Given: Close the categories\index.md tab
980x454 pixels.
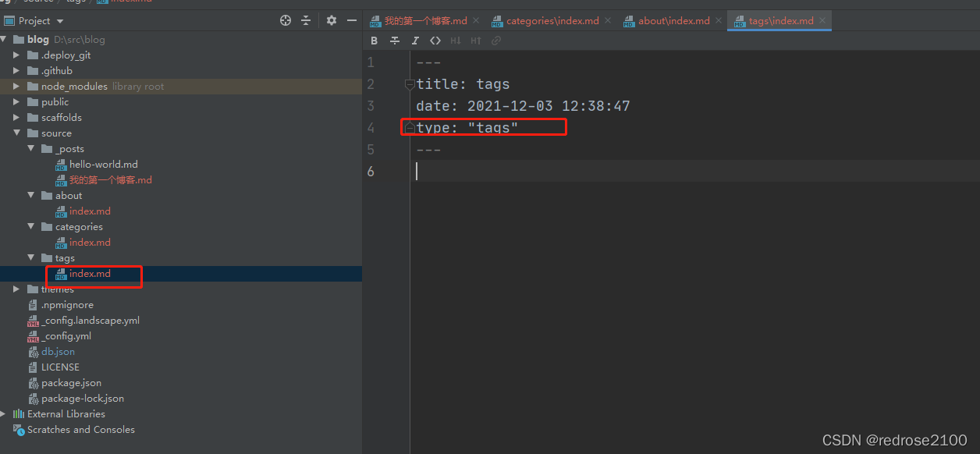Looking at the screenshot, I should tap(608, 21).
